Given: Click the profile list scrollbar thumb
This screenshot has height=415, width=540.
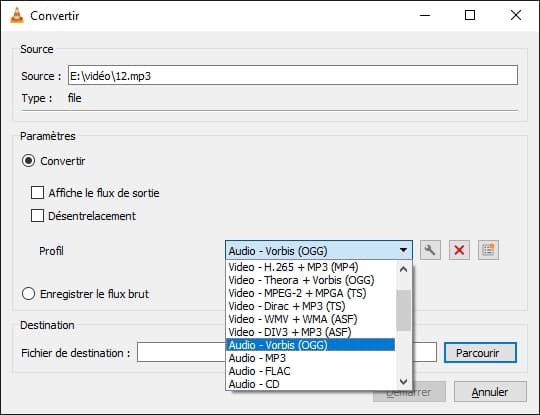Looking at the screenshot, I should click(403, 310).
